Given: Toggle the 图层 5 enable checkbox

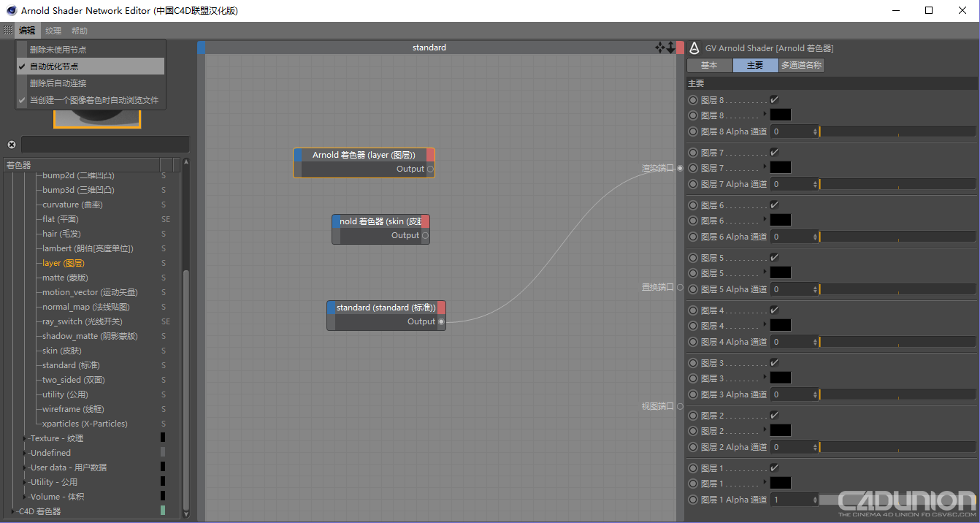Looking at the screenshot, I should pyautogui.click(x=774, y=258).
